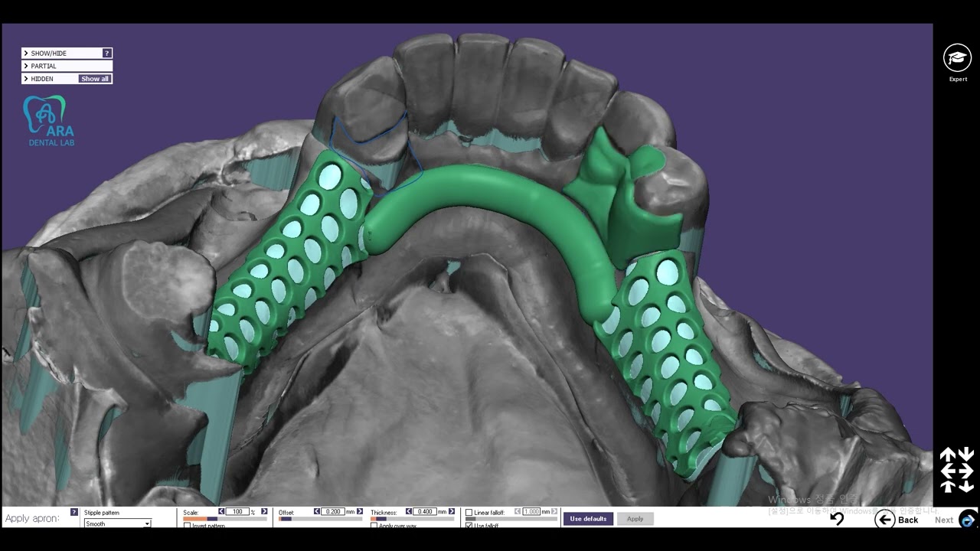The height and width of the screenshot is (551, 980).
Task: Click the Offset 0.200 mm input field
Action: [x=334, y=511]
